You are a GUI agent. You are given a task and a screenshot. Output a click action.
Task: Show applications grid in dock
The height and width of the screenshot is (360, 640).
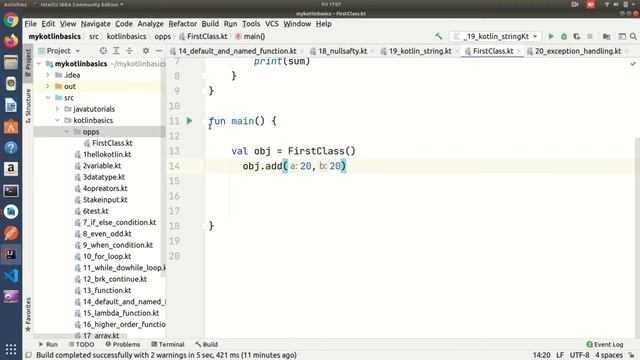coord(11,349)
